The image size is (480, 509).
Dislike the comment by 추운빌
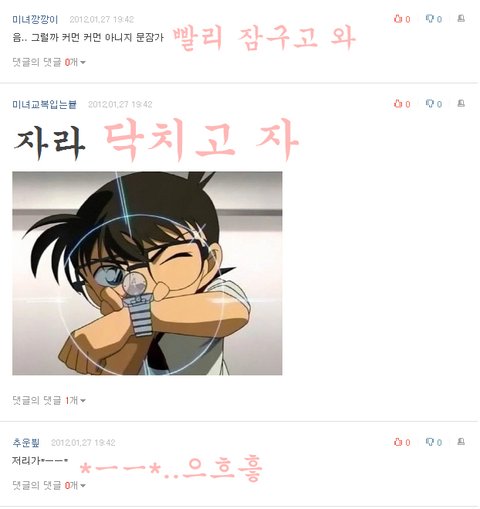(433, 442)
